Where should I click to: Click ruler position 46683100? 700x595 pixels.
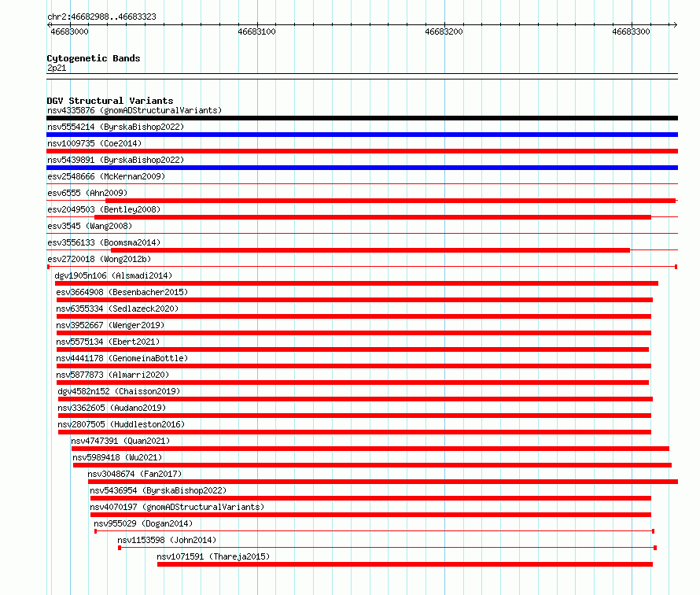coord(256,31)
